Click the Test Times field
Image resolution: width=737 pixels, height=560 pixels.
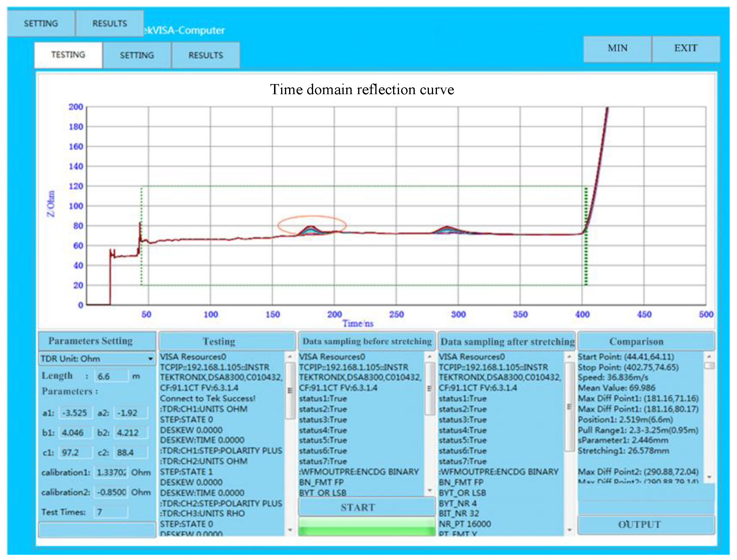111,512
